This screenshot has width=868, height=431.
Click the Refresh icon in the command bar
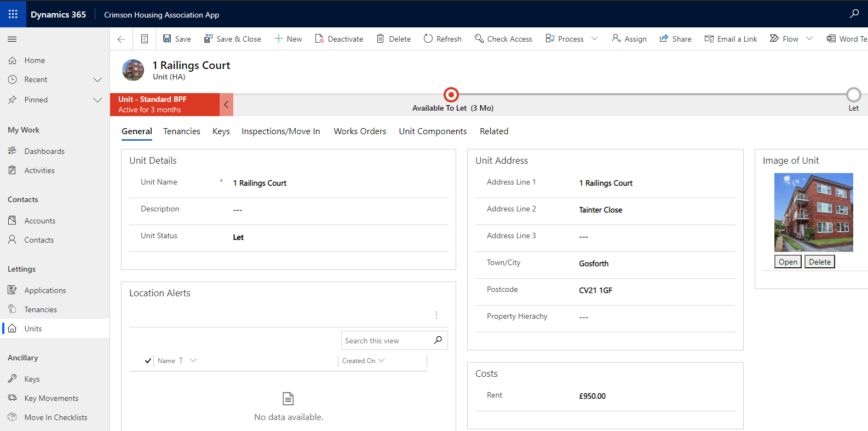point(428,39)
